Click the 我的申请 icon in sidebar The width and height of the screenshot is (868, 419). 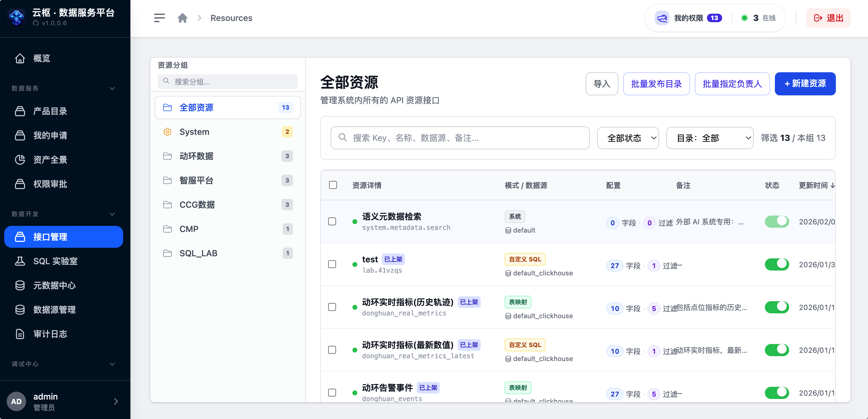click(20, 135)
